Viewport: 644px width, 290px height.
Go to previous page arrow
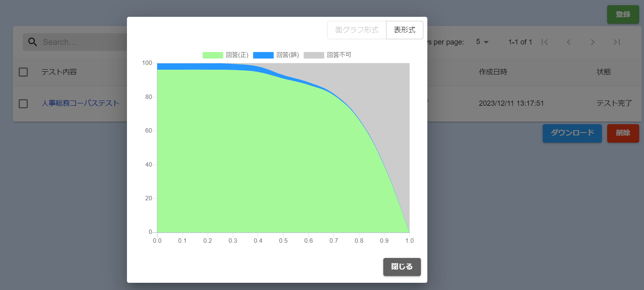569,42
